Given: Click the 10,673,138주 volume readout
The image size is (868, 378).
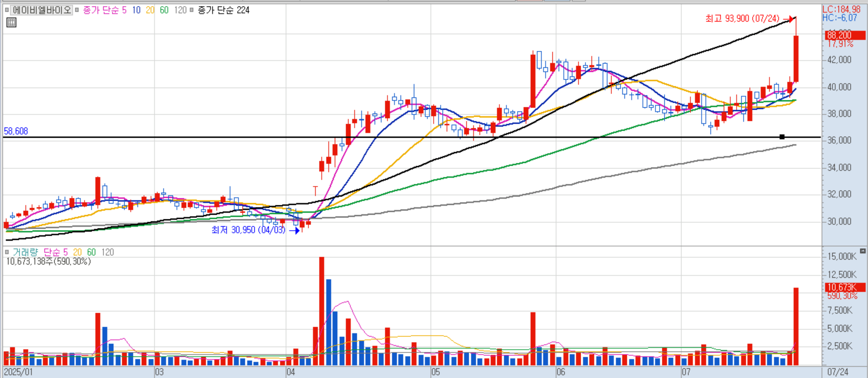Looking at the screenshot, I should [49, 261].
